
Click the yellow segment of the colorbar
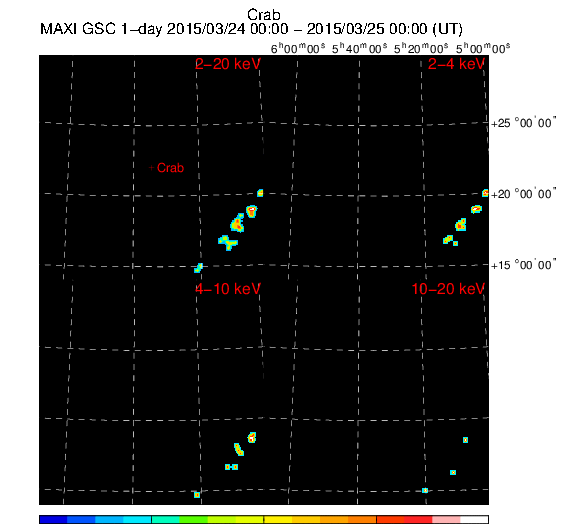point(278,519)
